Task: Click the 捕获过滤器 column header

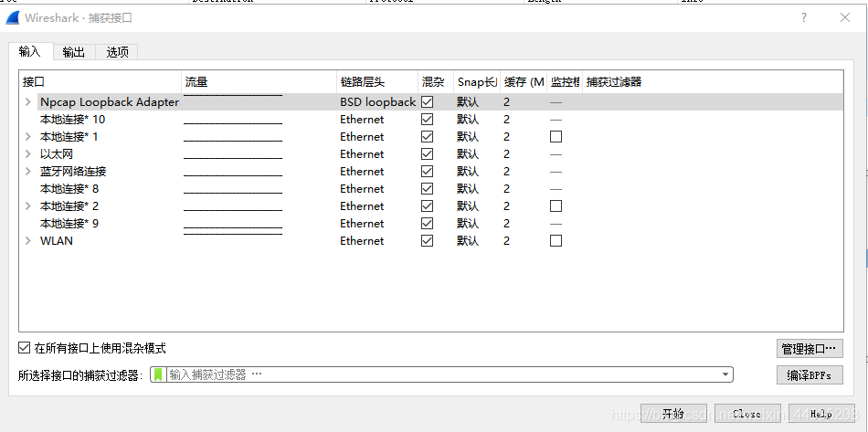Action: pyautogui.click(x=713, y=82)
